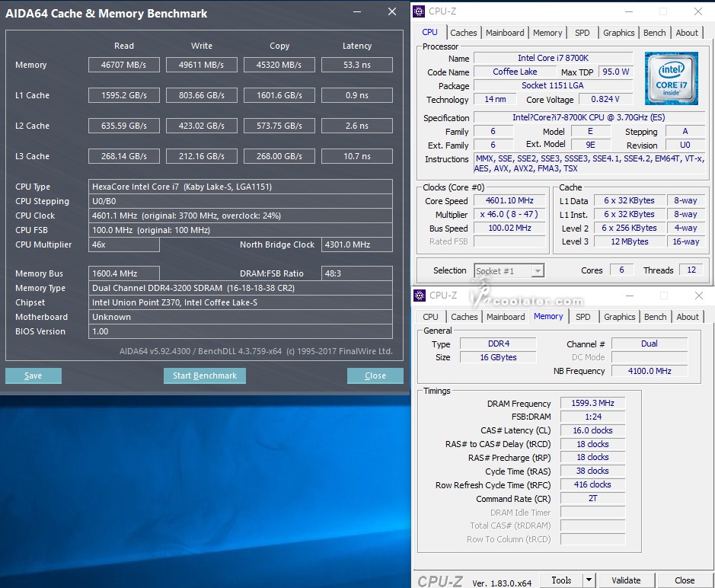Image resolution: width=715 pixels, height=588 pixels.
Task: Click Memory Copy value 45320 MB/s
Action: pos(279,65)
